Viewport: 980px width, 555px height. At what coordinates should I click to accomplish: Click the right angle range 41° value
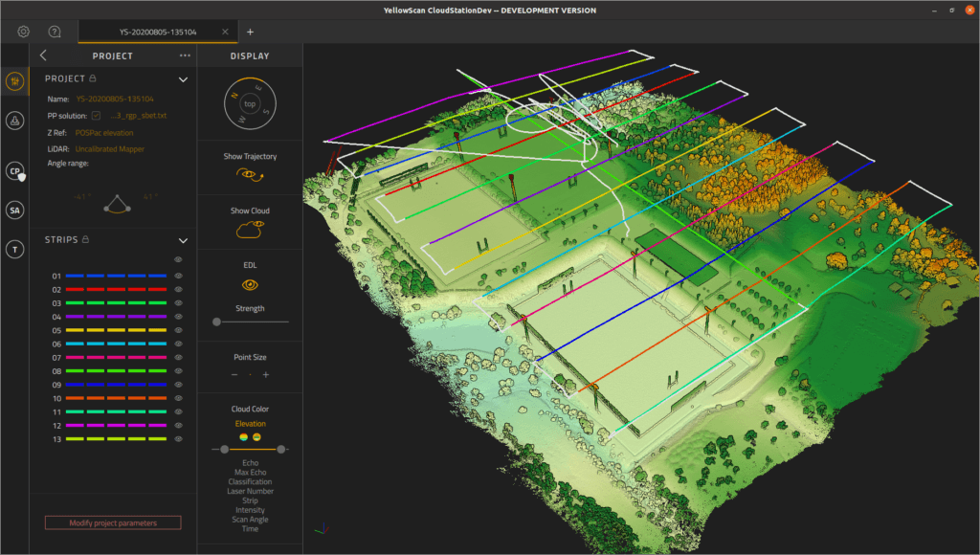[150, 196]
